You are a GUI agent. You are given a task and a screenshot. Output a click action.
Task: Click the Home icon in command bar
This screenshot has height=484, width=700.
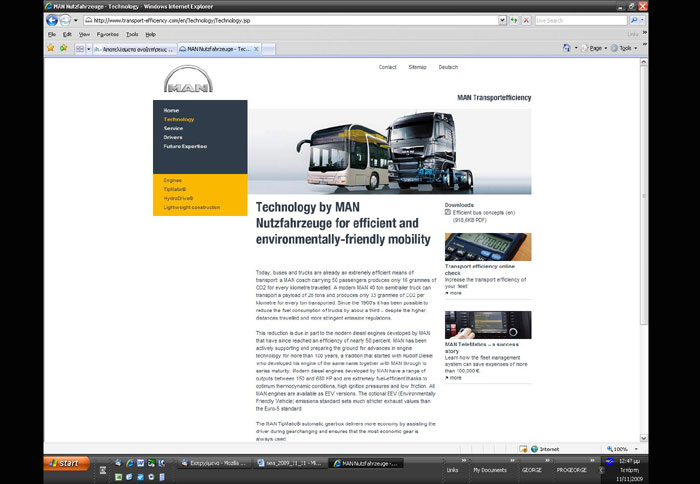[566, 48]
